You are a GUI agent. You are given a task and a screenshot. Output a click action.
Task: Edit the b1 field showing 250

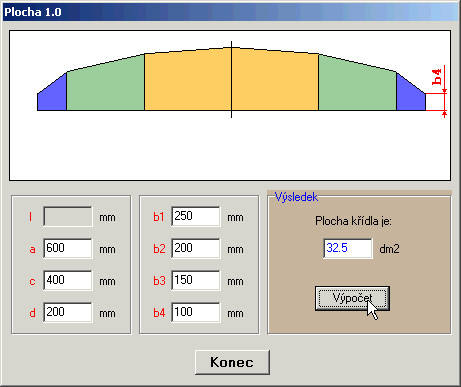196,217
